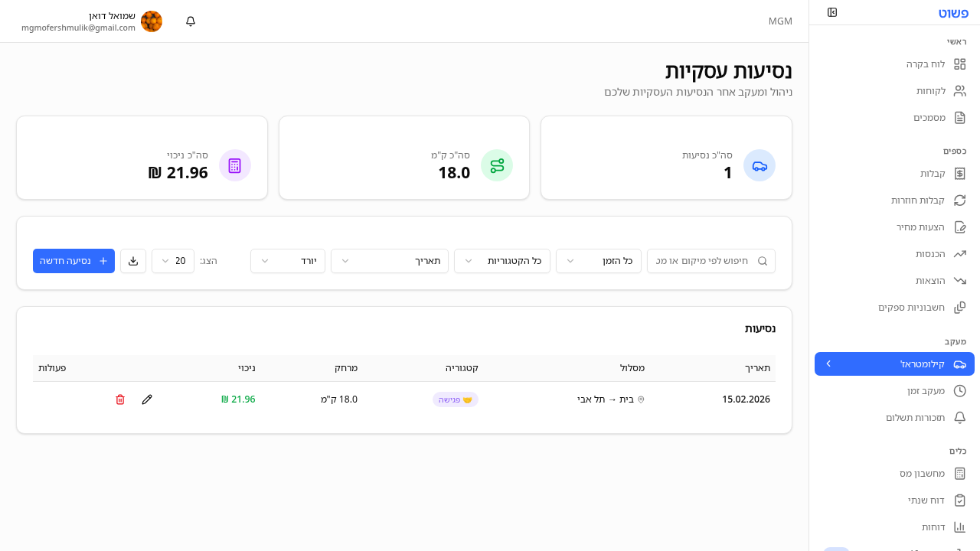This screenshot has height=551, width=980.
Task: Select the הוצאות expenses icon
Action: [x=960, y=280]
